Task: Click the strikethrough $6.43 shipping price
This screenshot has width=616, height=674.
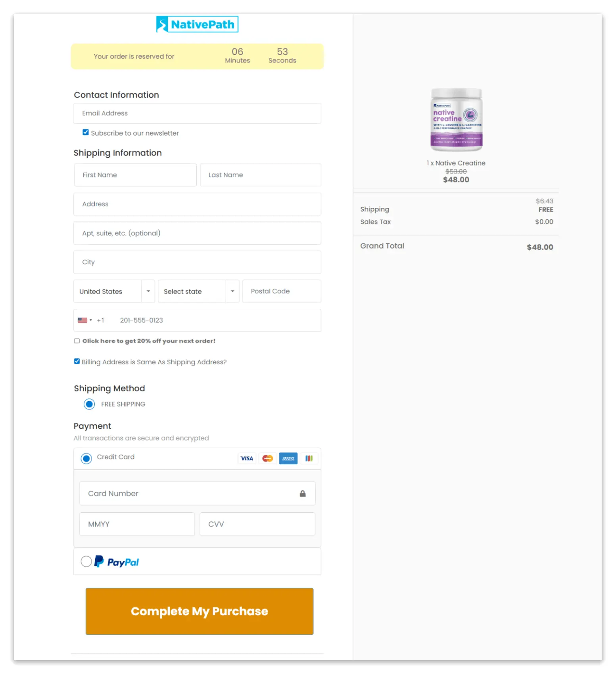Action: 545,201
